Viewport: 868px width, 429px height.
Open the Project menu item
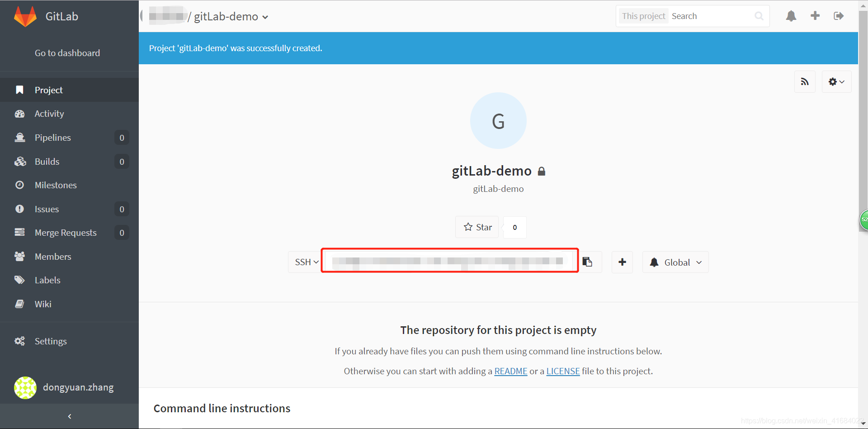(x=69, y=90)
